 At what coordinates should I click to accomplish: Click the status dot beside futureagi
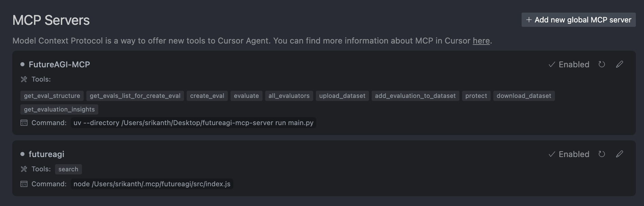(22, 154)
